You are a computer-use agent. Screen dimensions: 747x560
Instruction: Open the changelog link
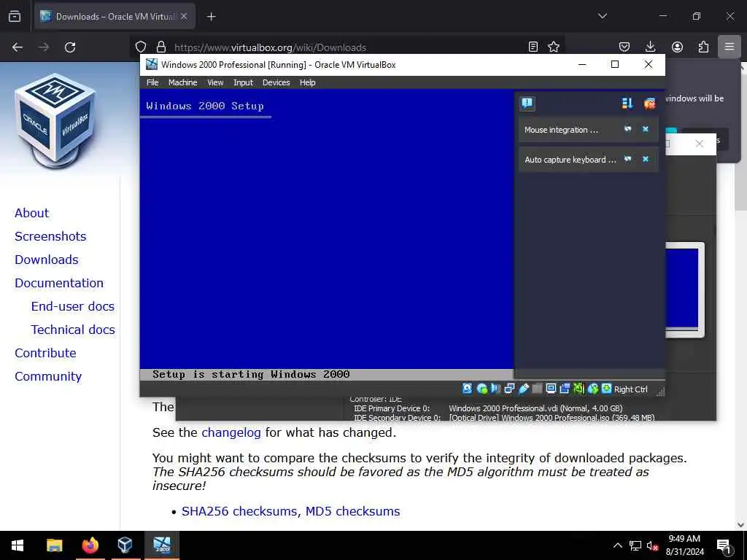[x=231, y=432]
